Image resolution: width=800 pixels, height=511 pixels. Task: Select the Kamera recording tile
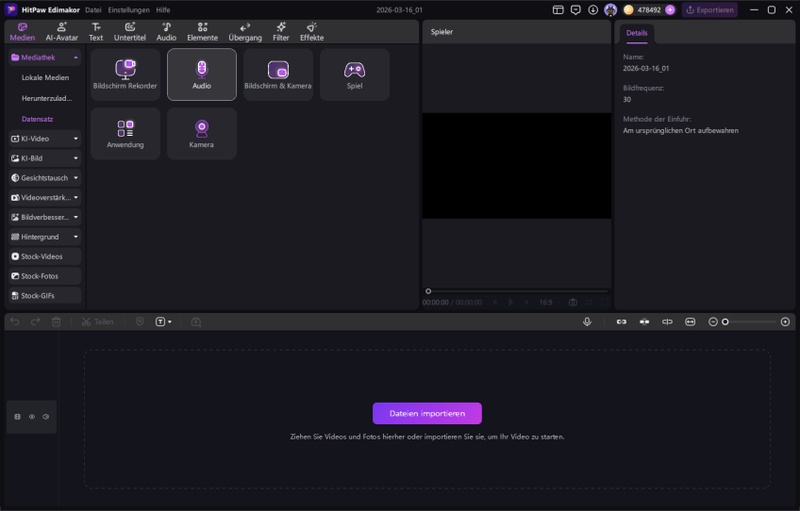pos(201,134)
